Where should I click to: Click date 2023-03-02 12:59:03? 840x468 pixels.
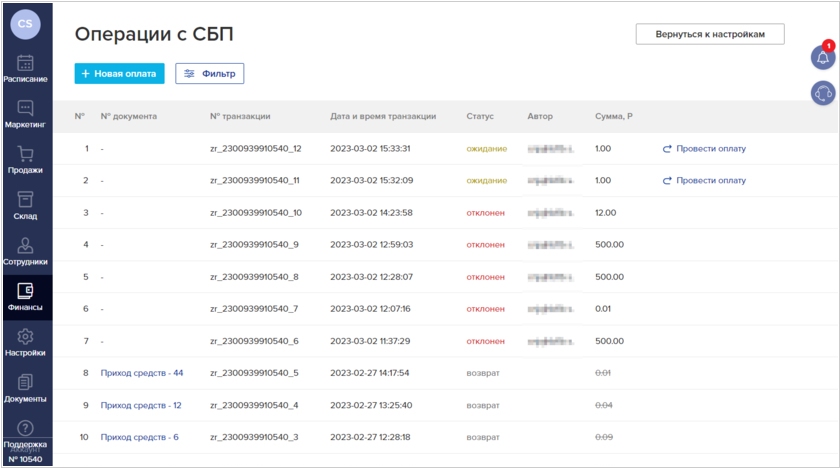(x=372, y=245)
